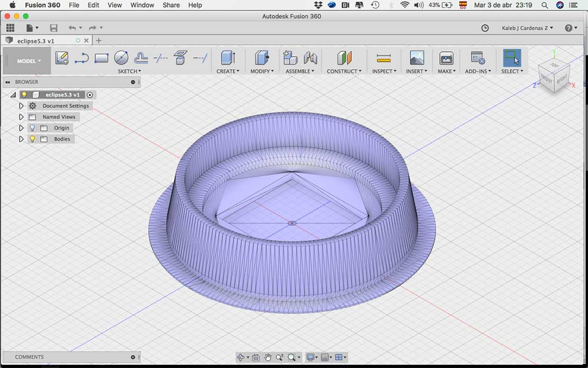Screen dimensions: 588x368
Task: Expand the COMMENTS panel with plus
Action: pyautogui.click(x=133, y=357)
